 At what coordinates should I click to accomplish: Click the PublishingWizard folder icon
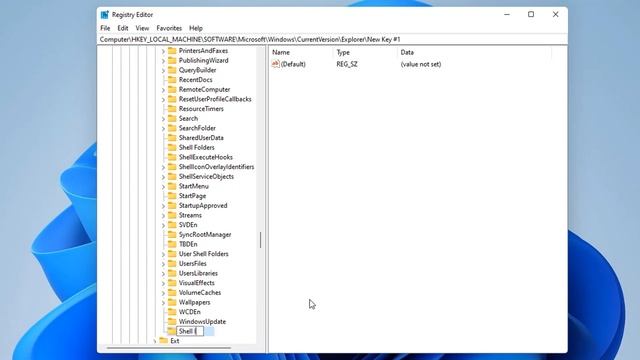point(172,60)
